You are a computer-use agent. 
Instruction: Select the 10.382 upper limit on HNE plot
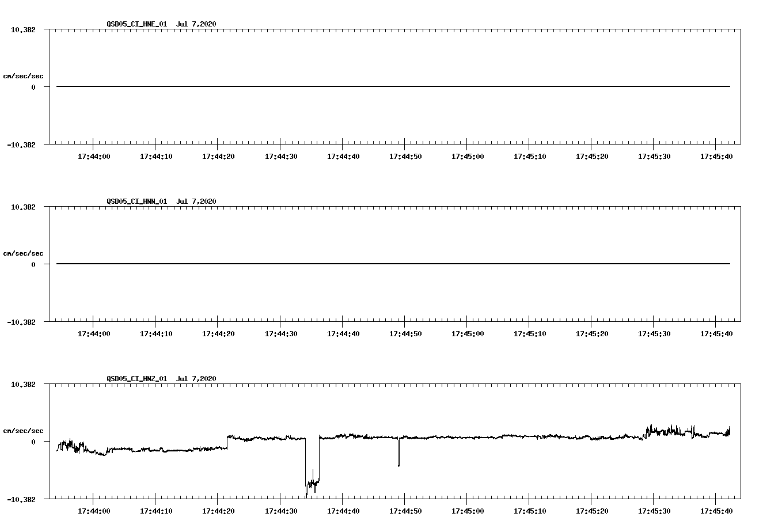tap(23, 29)
